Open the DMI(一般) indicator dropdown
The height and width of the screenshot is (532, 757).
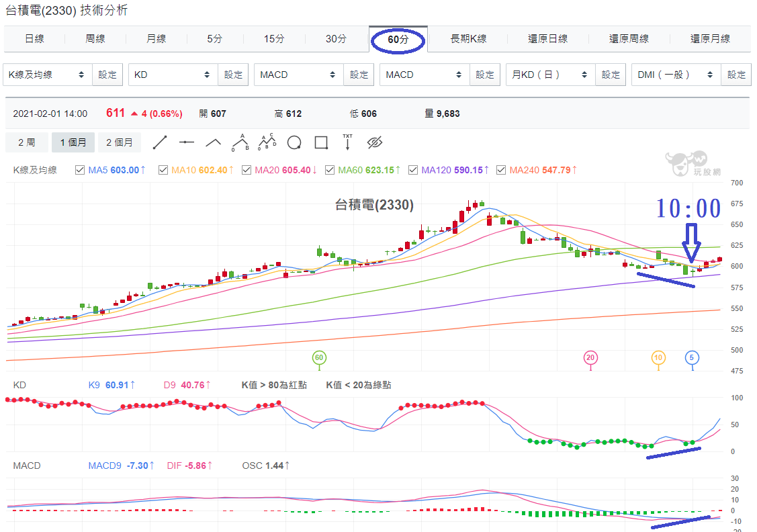pos(676,75)
